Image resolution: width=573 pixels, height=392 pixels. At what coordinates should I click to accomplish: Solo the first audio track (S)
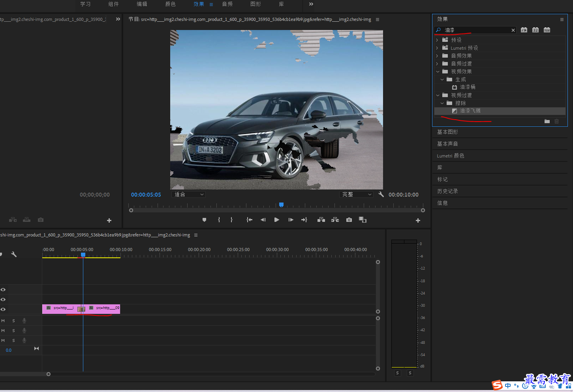pyautogui.click(x=13, y=321)
